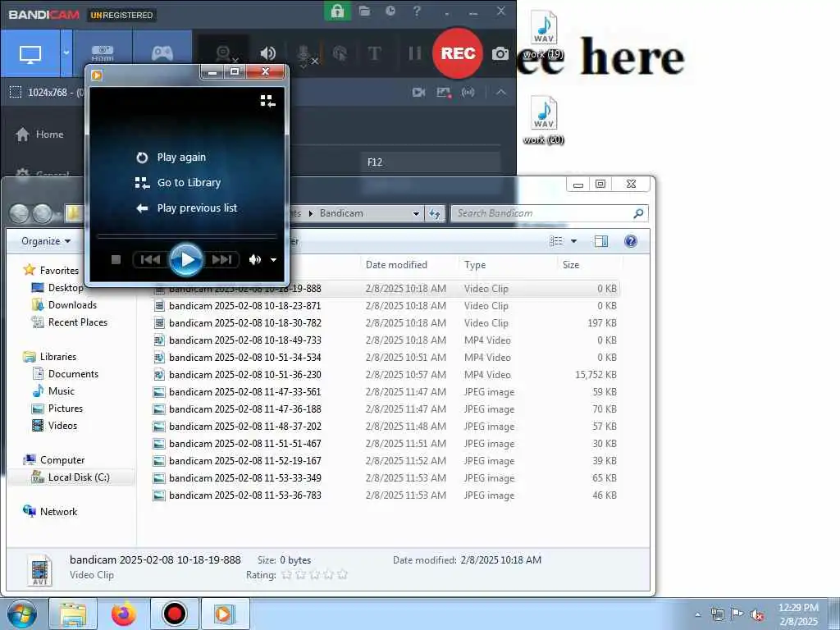Open the work (20) WAV desktop file

tap(544, 120)
